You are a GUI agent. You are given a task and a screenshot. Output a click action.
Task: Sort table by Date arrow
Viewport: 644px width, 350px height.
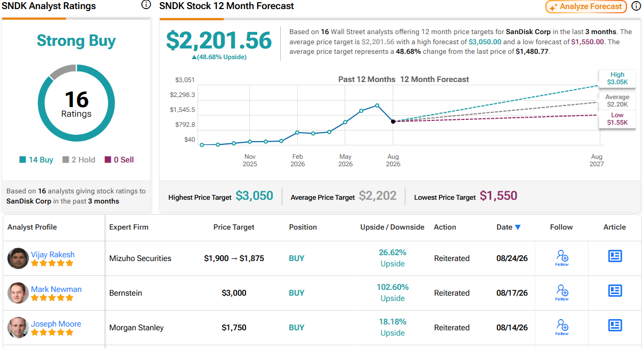[x=518, y=227]
